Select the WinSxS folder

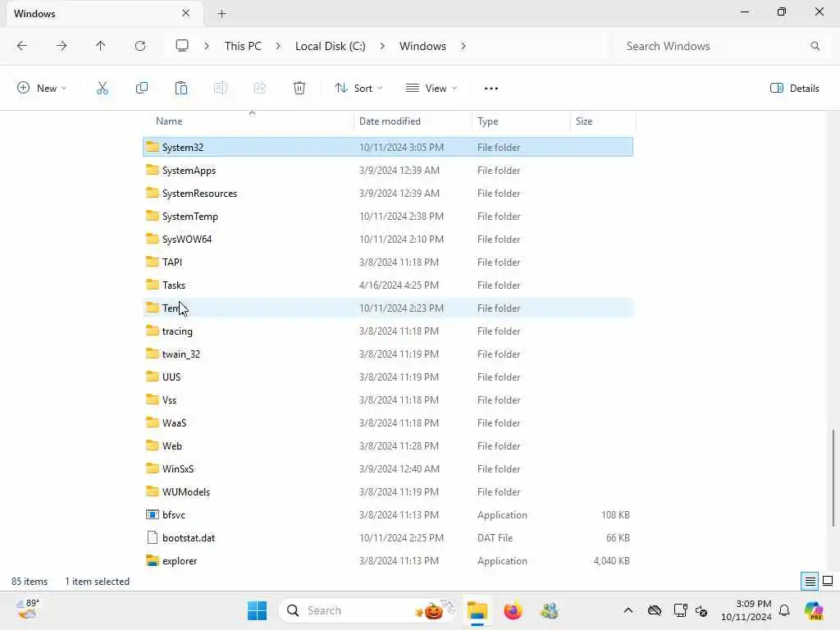click(388, 468)
